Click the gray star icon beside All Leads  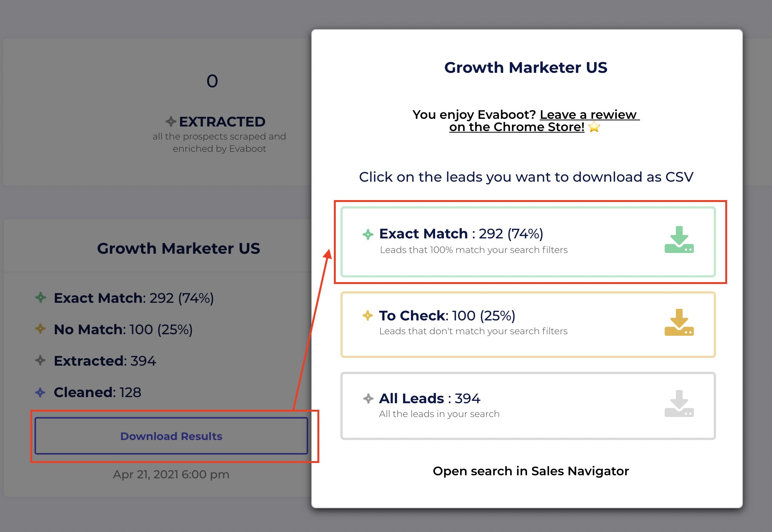[x=368, y=399]
